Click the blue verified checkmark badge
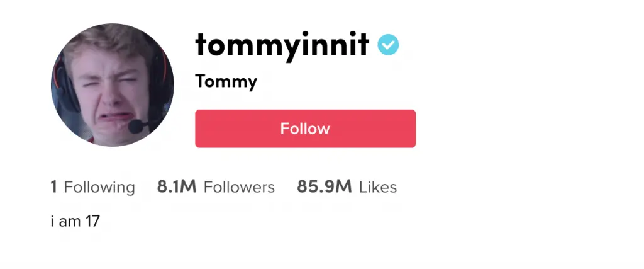 [388, 45]
